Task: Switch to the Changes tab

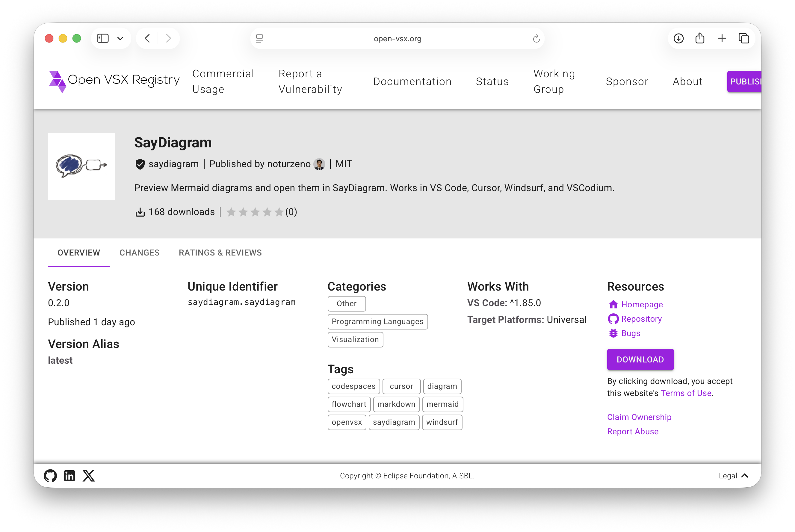Action: click(140, 253)
